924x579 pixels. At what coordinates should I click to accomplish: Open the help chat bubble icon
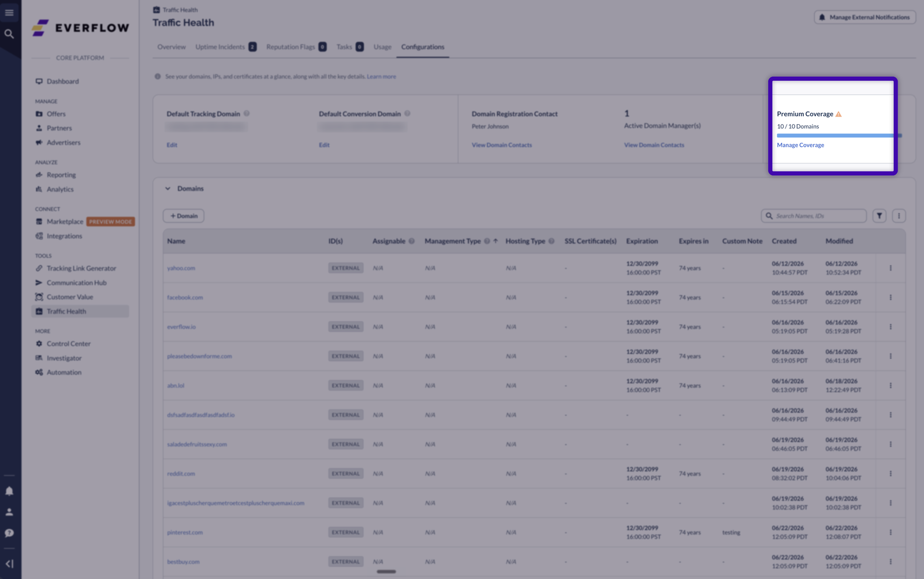pyautogui.click(x=9, y=533)
